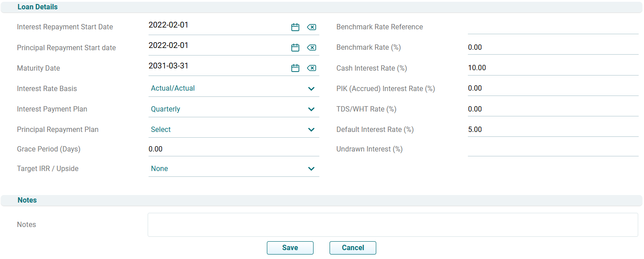Open the Maturity Date calendar picker

[x=295, y=68]
